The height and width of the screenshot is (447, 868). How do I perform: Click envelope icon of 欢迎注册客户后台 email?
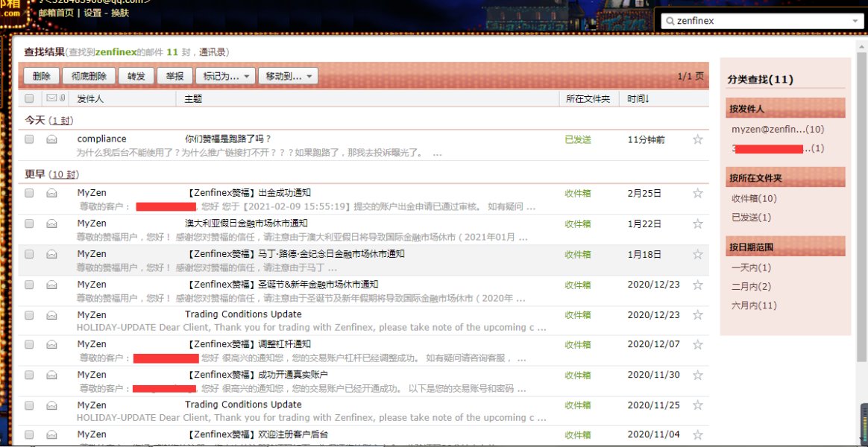coord(51,435)
